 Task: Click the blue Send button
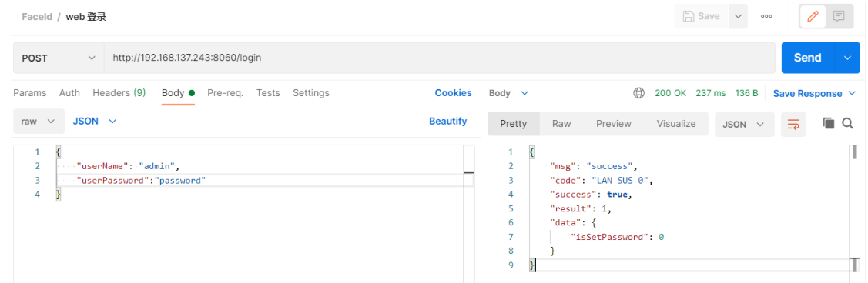tap(808, 58)
